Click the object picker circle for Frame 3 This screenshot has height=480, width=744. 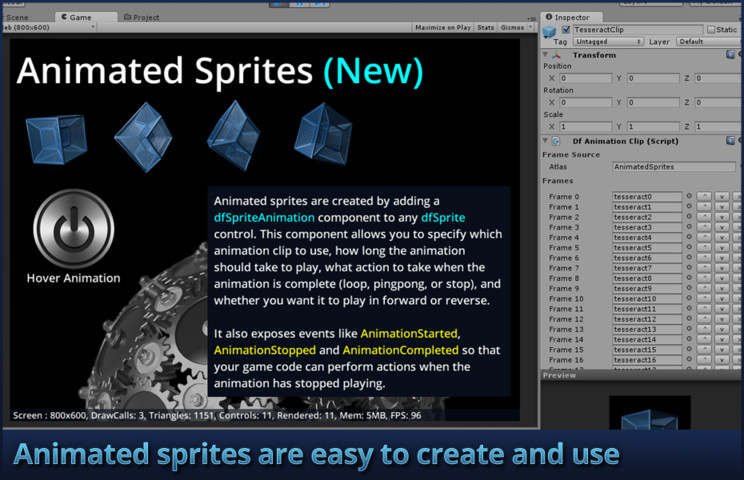689,227
